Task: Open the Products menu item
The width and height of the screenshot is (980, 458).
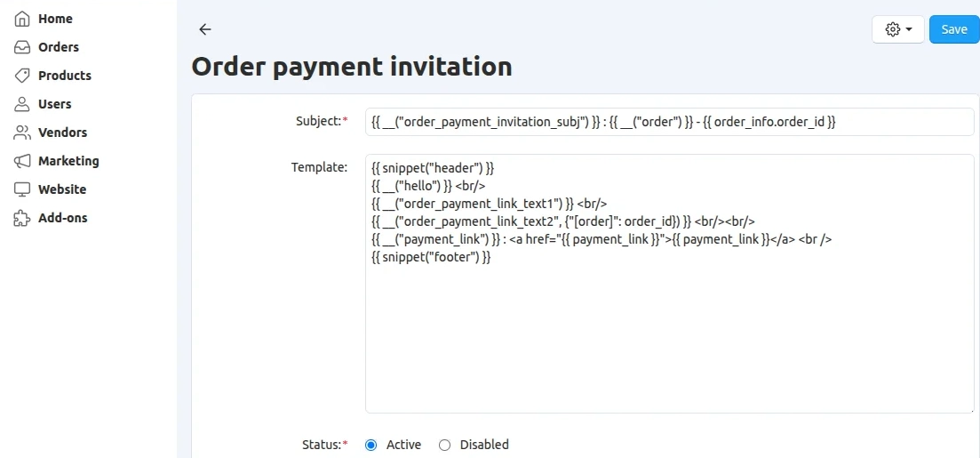Action: (64, 76)
